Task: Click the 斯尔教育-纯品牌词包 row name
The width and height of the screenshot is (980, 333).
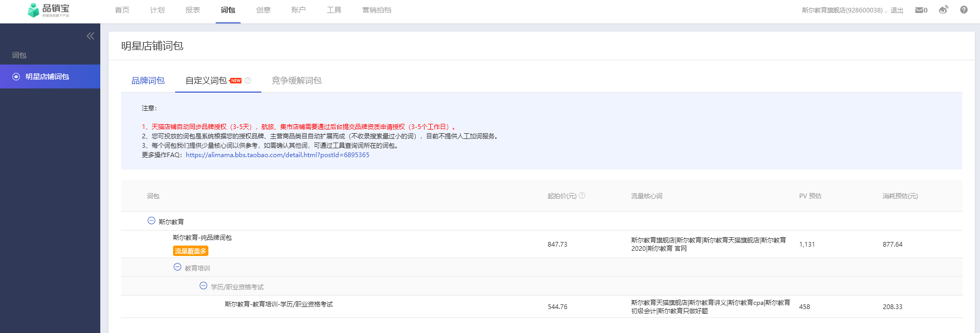Action: tap(202, 238)
